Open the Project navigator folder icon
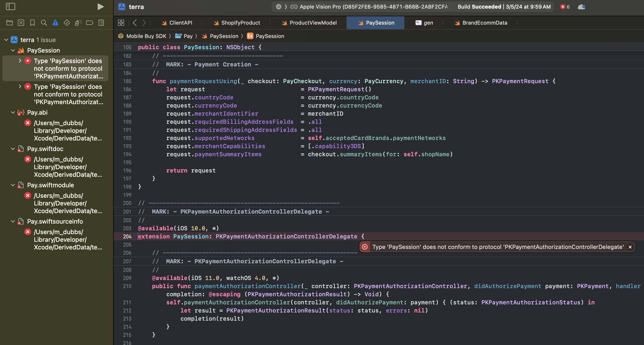This screenshot has width=644, height=345. click(10, 23)
